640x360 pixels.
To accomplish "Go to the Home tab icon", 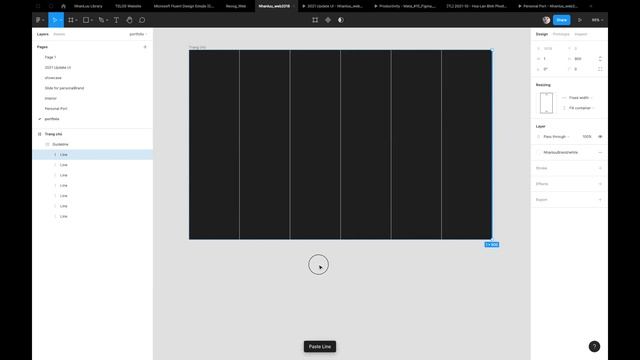I will (x=63, y=6).
